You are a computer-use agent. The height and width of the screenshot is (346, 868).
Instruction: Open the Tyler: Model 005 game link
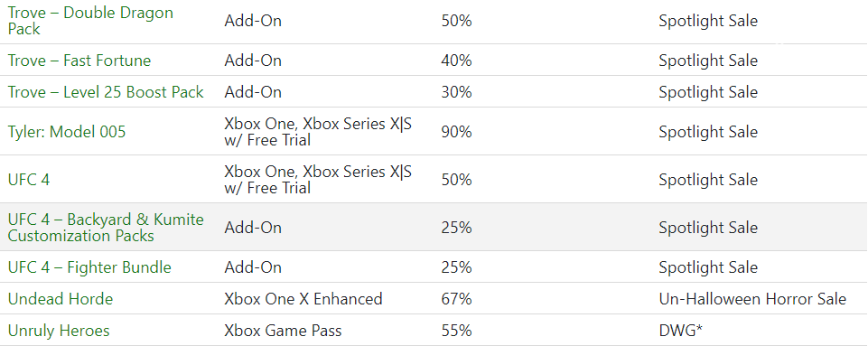point(67,132)
